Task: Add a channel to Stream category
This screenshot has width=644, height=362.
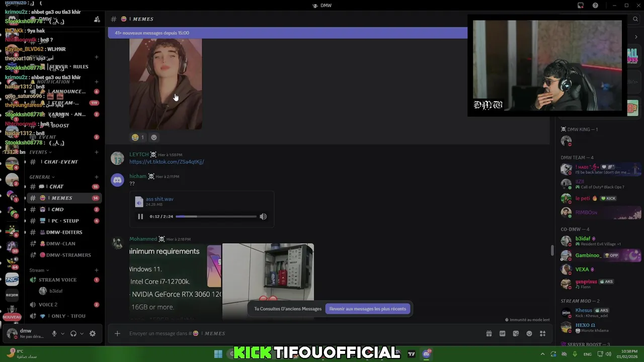Action: pos(97,270)
